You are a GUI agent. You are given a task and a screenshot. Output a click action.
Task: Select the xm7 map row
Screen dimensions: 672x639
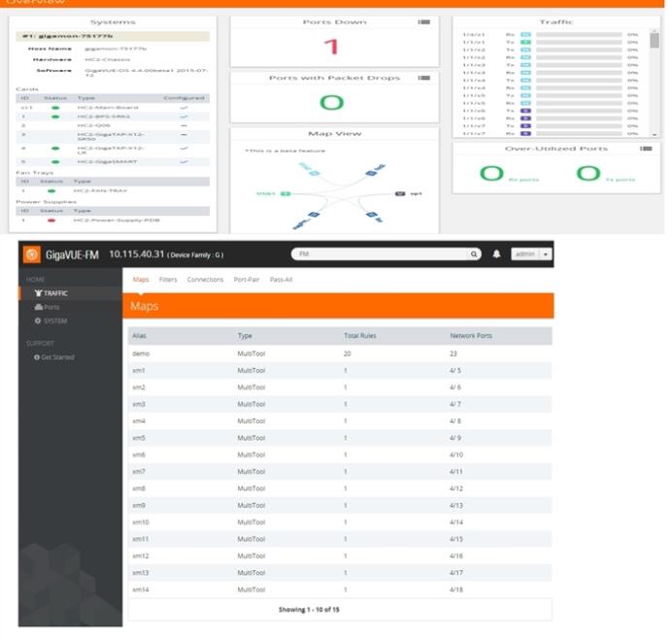[340, 472]
